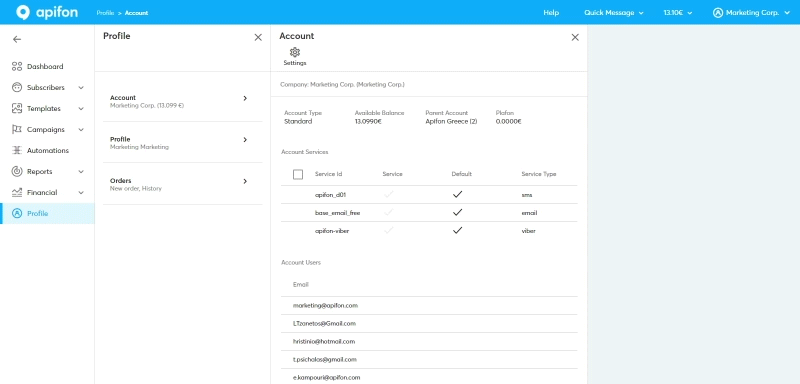Toggle the select-all services checkbox
The height and width of the screenshot is (384, 800).
point(298,174)
